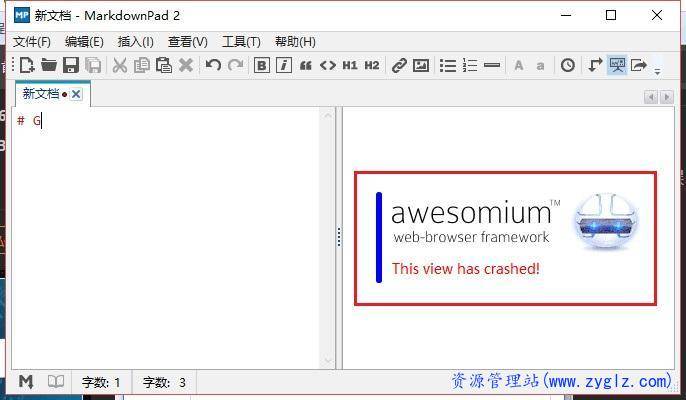Viewport: 686px width, 400px height.
Task: Click the 字数: 3 status bar entry
Action: click(164, 383)
